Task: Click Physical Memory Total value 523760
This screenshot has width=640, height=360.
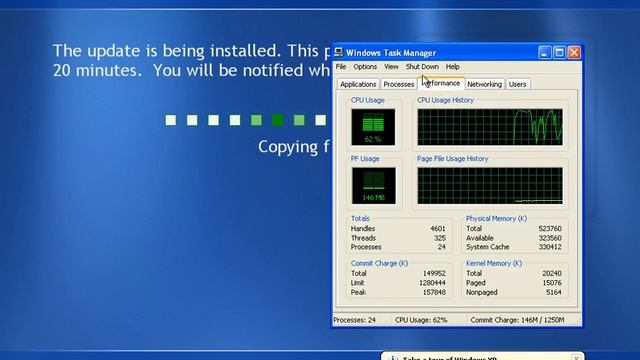Action: click(550, 229)
